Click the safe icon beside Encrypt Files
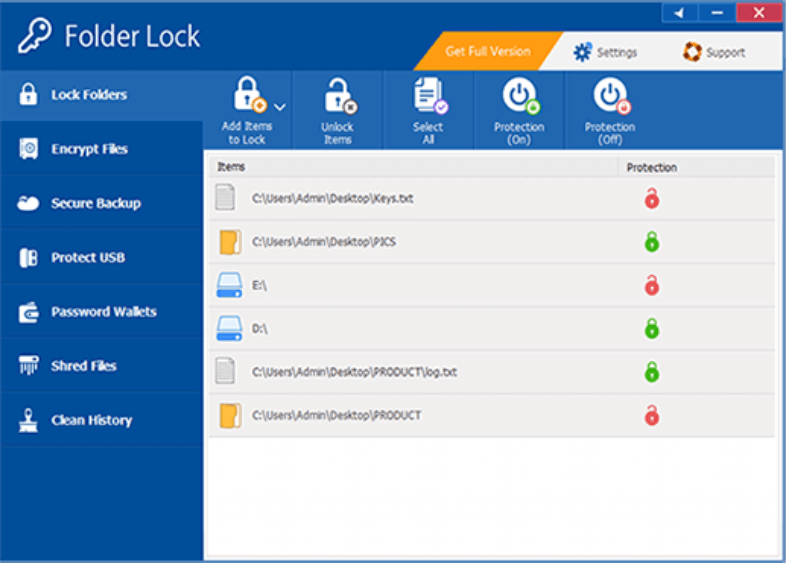Image resolution: width=786 pixels, height=563 pixels. 29,149
